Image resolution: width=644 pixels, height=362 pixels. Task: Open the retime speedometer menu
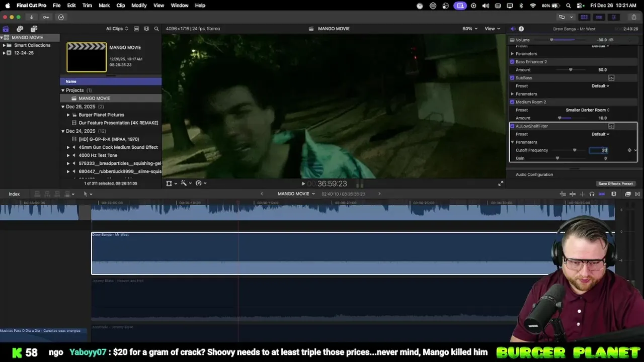point(199,184)
